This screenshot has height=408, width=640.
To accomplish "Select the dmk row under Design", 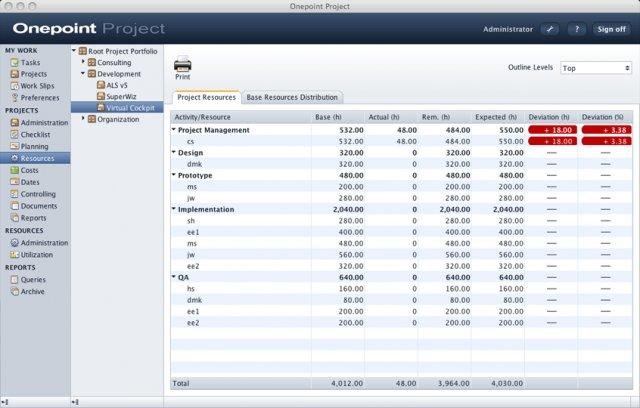I will click(401, 164).
